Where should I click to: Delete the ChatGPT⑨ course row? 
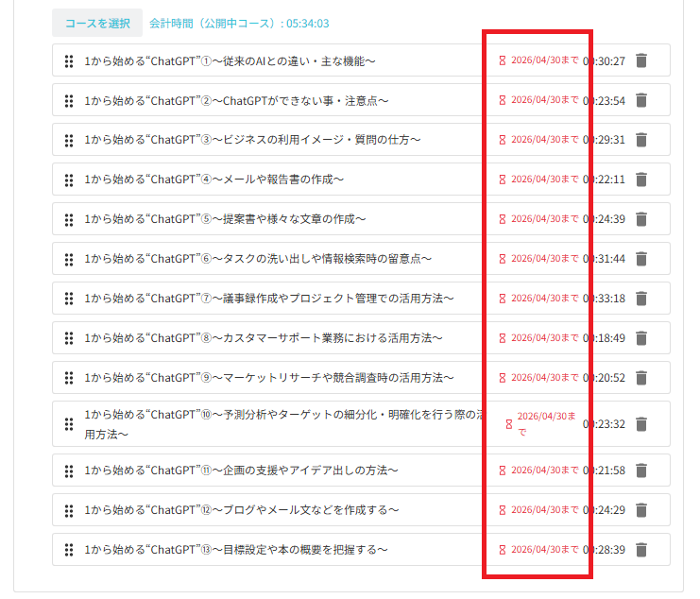pos(641,378)
